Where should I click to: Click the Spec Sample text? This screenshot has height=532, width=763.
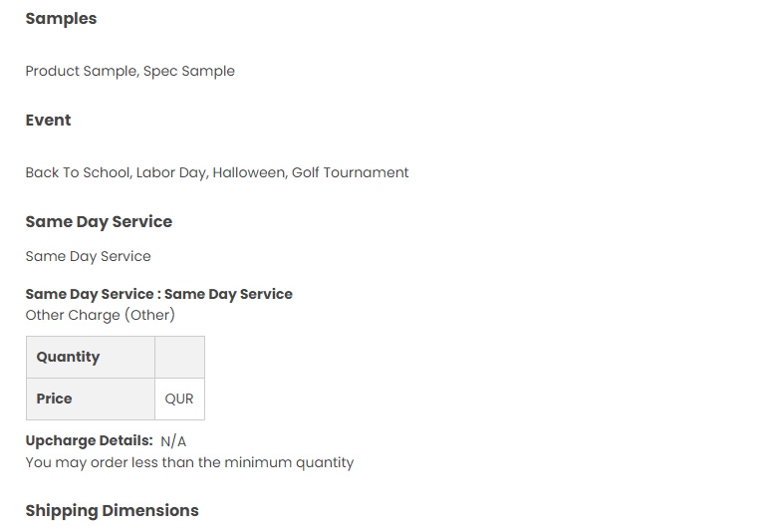coord(189,71)
